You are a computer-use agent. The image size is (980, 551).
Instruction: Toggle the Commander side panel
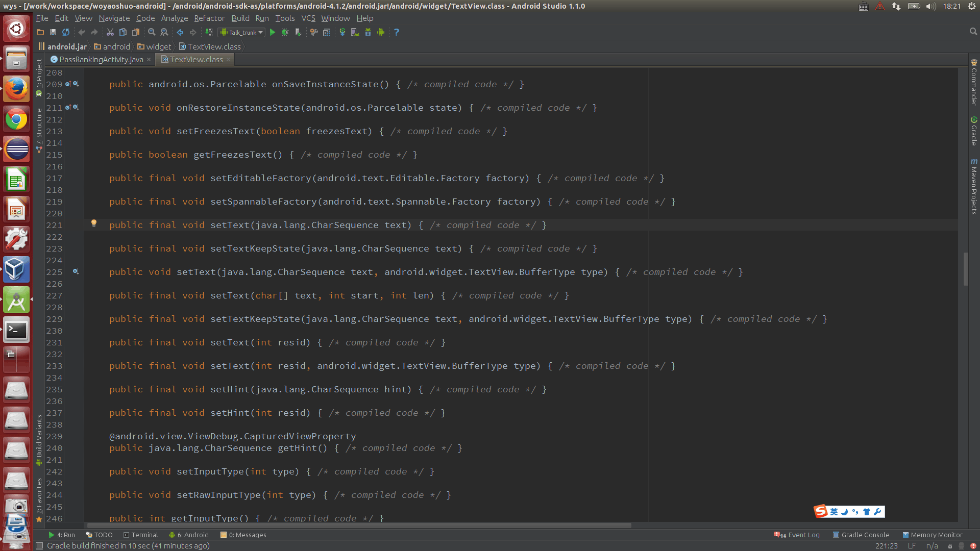coord(974,83)
